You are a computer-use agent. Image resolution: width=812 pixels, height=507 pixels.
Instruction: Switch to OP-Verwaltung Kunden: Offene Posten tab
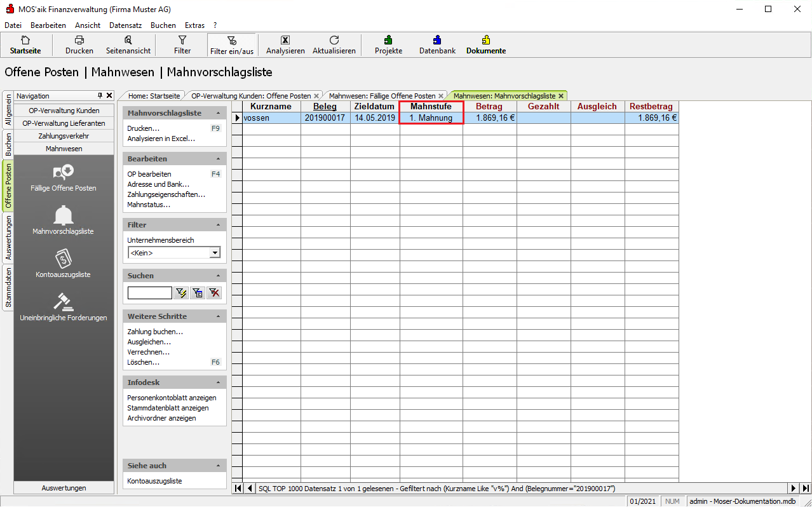251,96
